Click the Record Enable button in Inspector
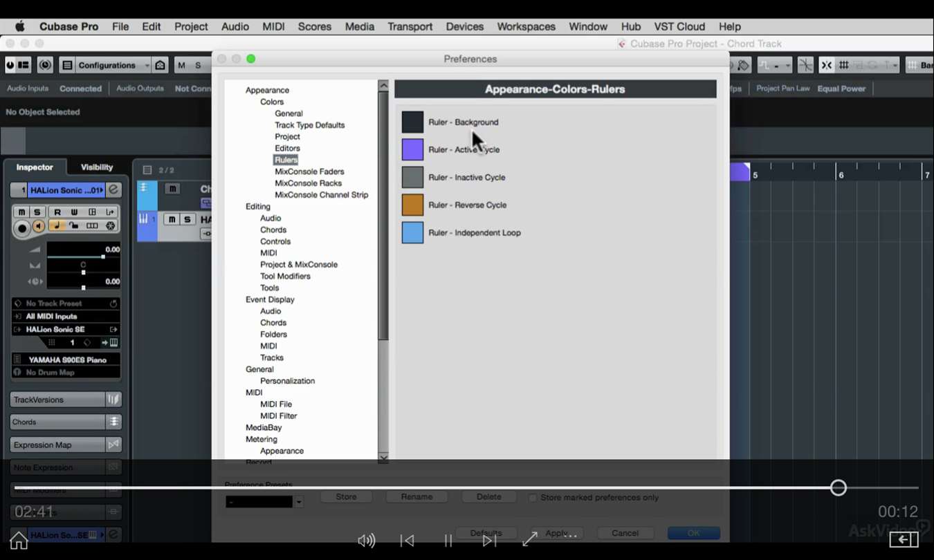Viewport: 934px width, 560px height. (22, 227)
